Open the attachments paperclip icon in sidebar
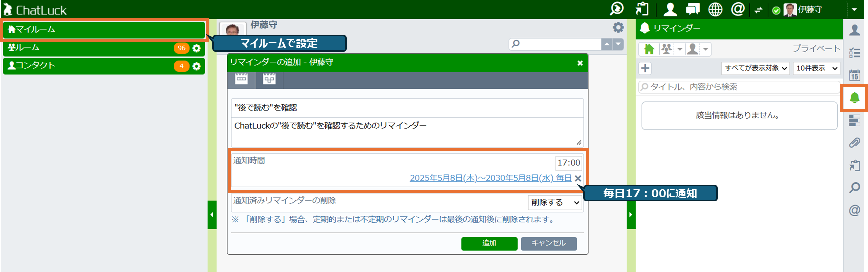Screen dimensions: 868x272 (x=855, y=143)
